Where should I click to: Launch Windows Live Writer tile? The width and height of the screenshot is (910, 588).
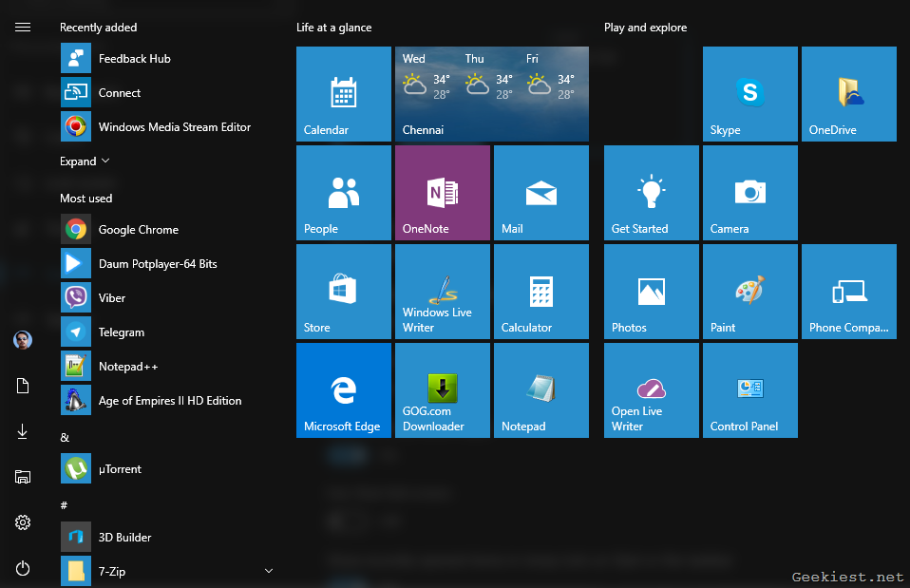point(442,292)
